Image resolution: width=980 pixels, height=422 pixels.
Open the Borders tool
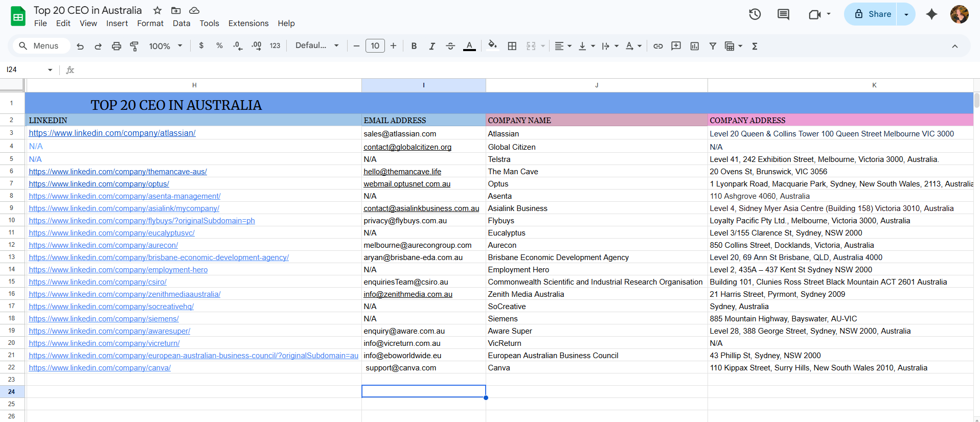point(512,46)
